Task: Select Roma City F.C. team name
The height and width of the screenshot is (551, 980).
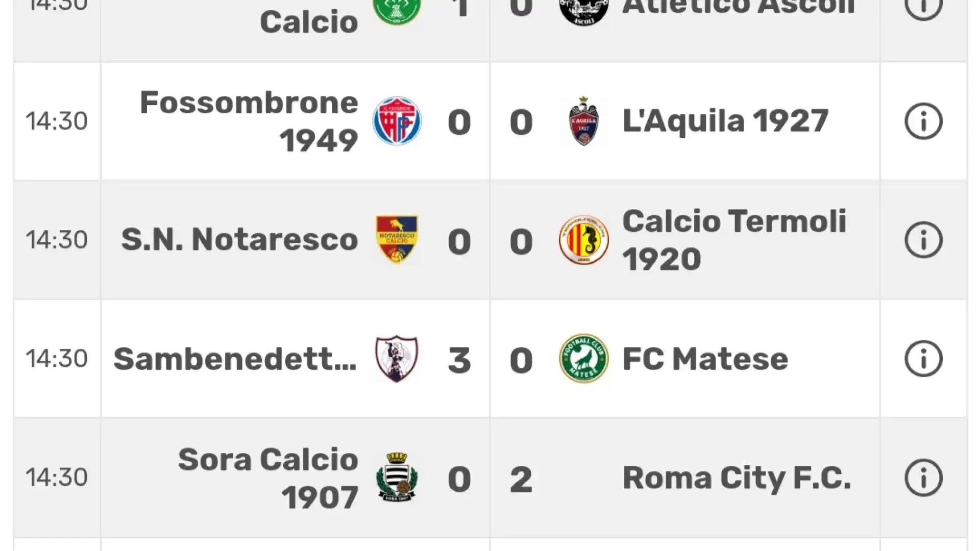Action: [x=737, y=478]
